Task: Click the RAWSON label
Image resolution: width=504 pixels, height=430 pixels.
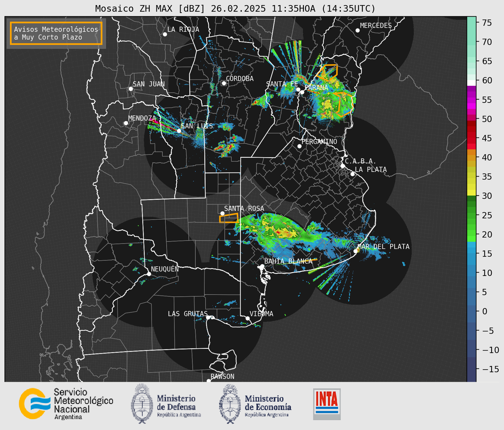Action: click(222, 376)
